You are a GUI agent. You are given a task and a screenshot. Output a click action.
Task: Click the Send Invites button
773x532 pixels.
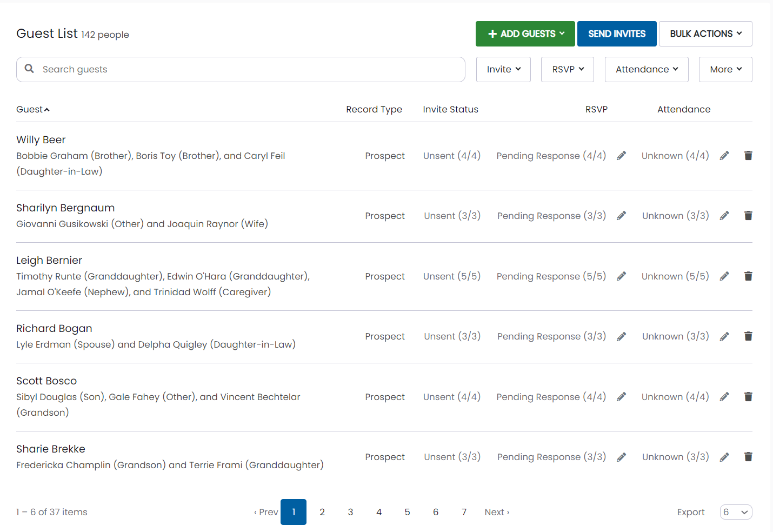click(617, 34)
